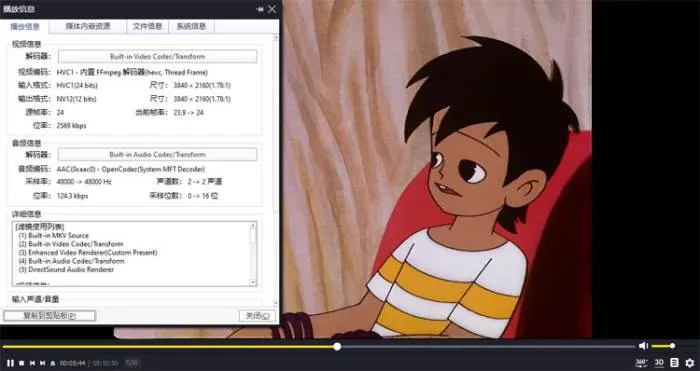Stop playback with the stop button
The width and height of the screenshot is (700, 371).
(21, 363)
